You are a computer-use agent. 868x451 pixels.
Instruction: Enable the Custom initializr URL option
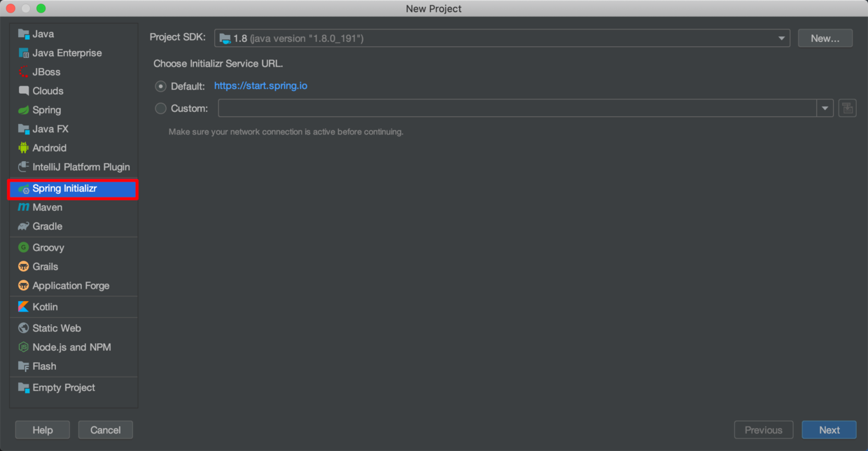(x=160, y=108)
